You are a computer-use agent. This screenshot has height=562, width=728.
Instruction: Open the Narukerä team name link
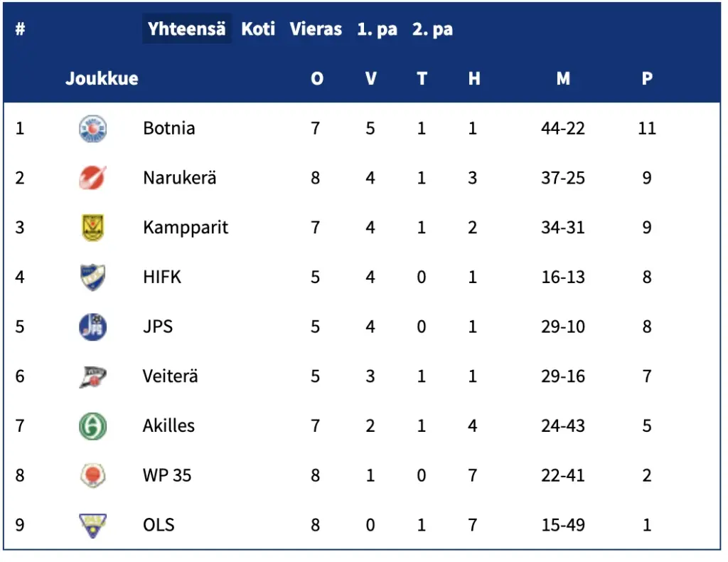(179, 178)
